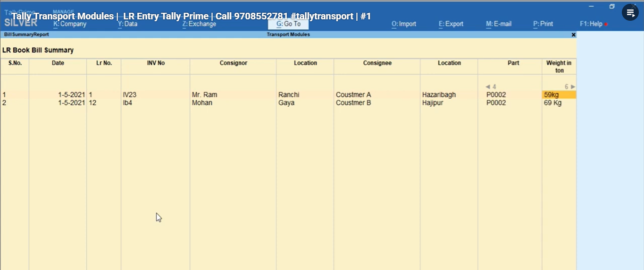
Task: Click the date in Mohan row
Action: (72, 103)
